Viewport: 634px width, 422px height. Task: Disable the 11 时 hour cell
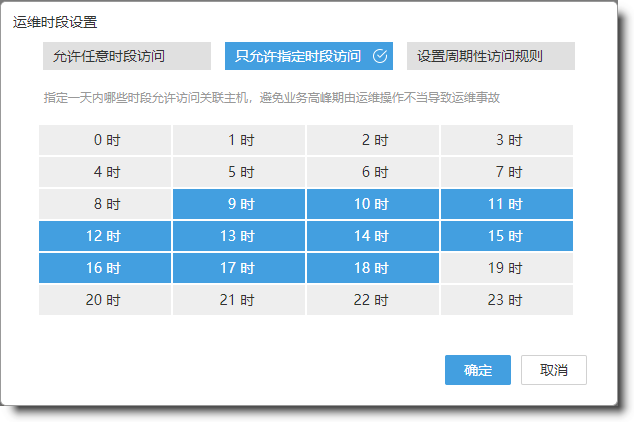tap(508, 204)
